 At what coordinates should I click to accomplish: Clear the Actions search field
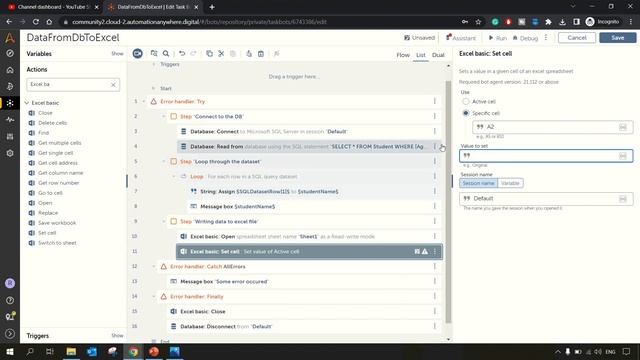click(113, 84)
